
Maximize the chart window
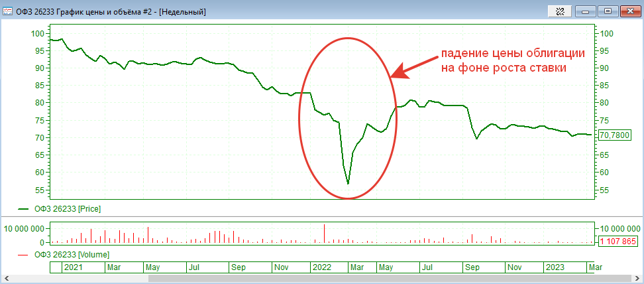[x=608, y=11]
